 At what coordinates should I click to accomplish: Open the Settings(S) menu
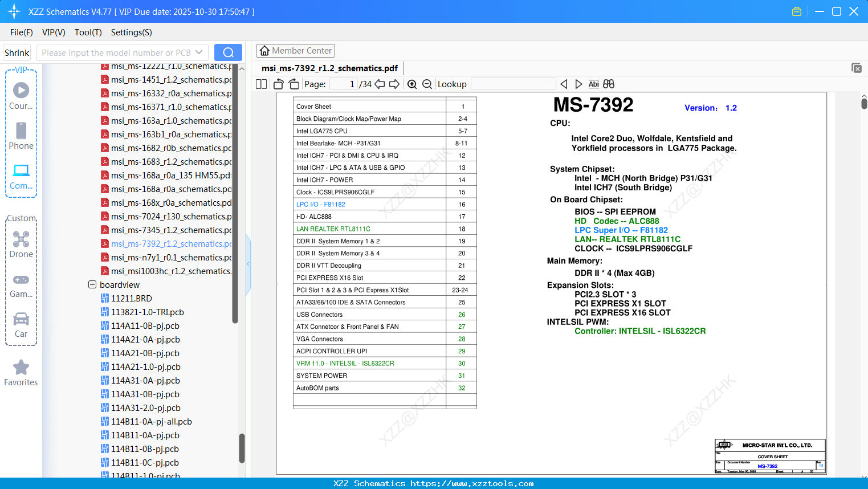pyautogui.click(x=132, y=32)
